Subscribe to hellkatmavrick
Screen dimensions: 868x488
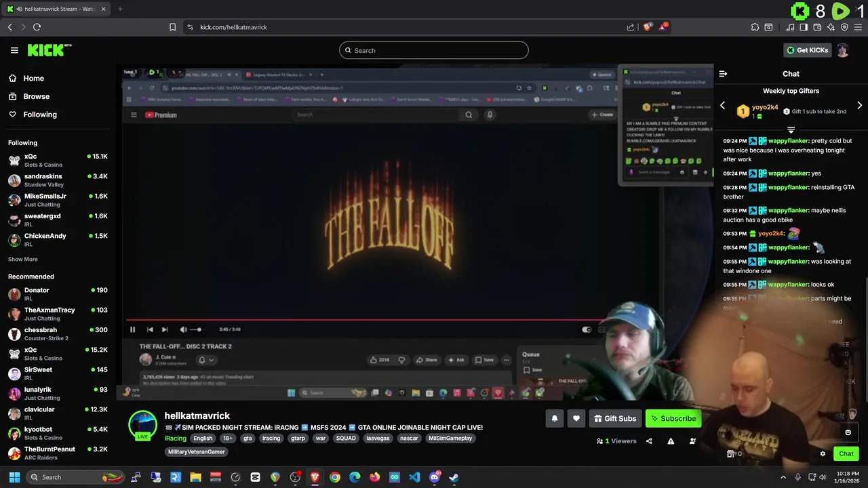[673, 419]
